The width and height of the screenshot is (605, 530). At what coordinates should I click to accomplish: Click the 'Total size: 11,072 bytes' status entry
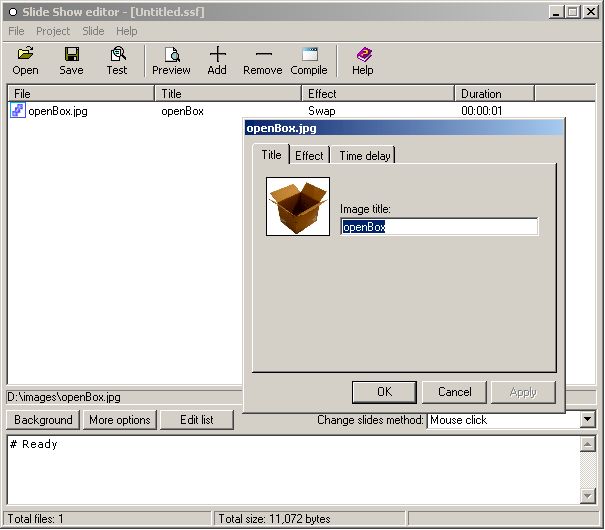[274, 519]
